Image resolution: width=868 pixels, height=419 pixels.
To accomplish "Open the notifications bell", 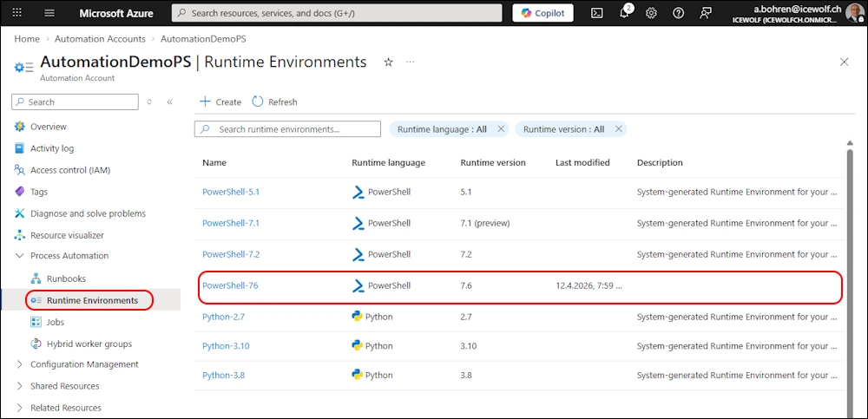I will (x=624, y=13).
